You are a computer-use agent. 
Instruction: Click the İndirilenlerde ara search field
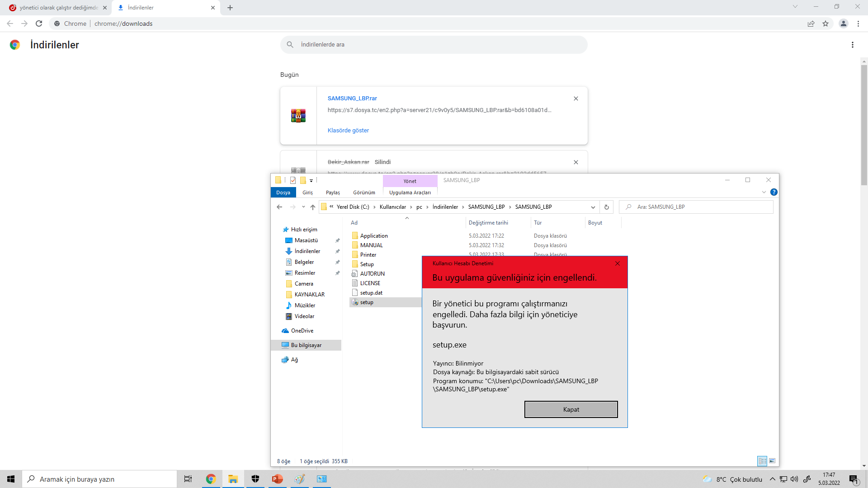434,45
